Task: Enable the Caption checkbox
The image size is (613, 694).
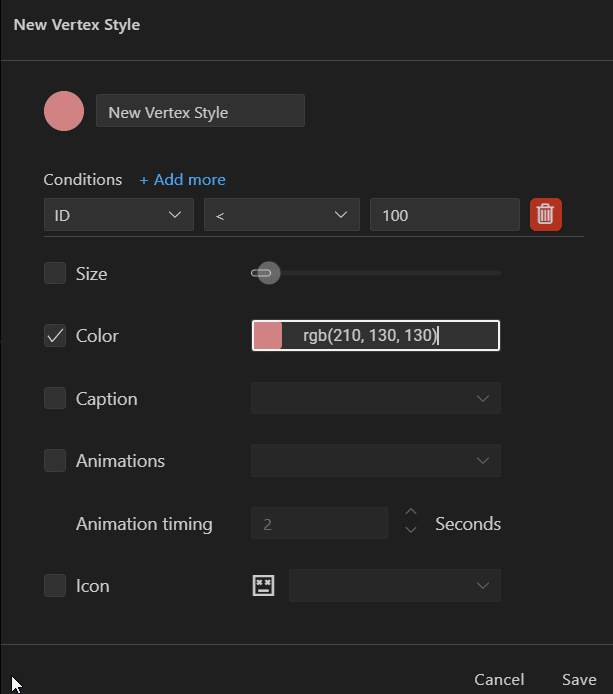Action: pos(55,398)
